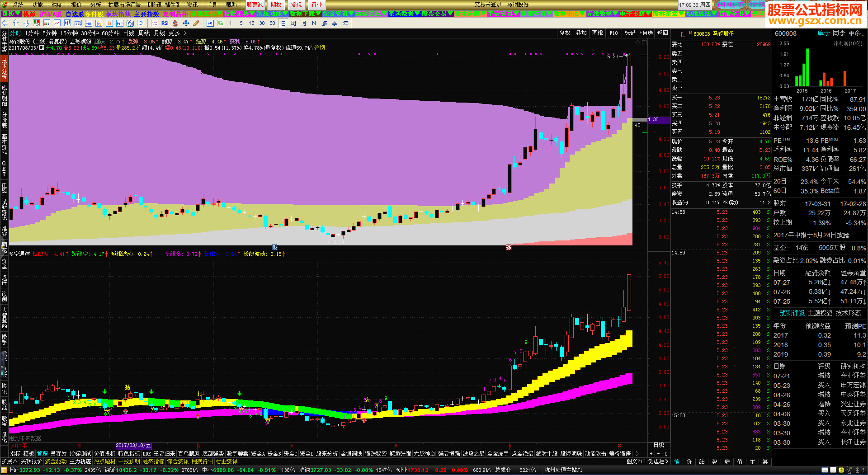
Task: Click the red S dollar icon
Action: click(175, 23)
